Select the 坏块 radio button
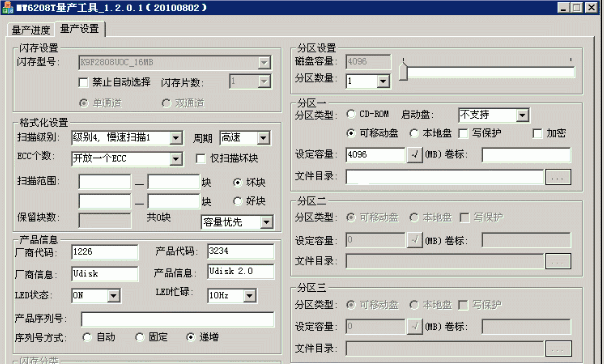This screenshot has height=364, width=604. coord(238,183)
